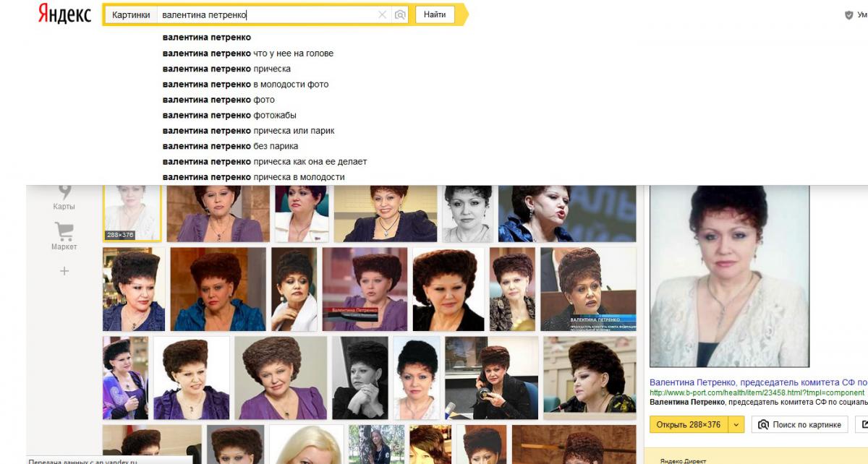The image size is (868, 464).
Task: Open the b-port.com source URL link
Action: [x=746, y=393]
